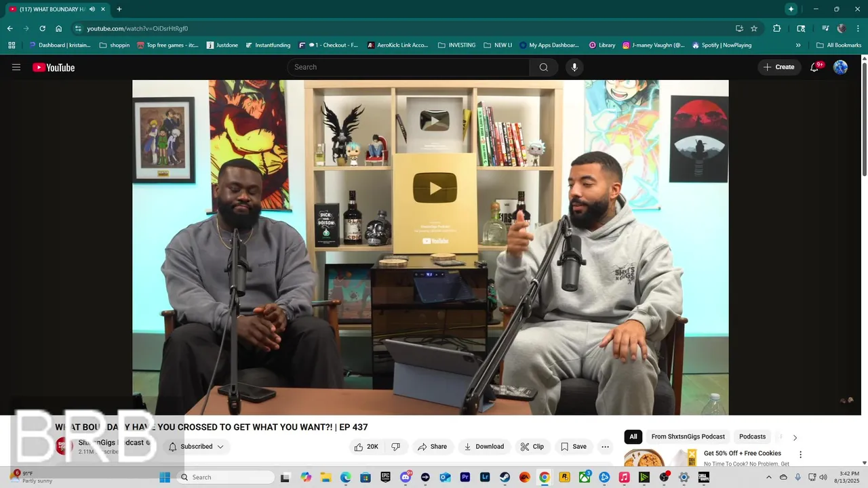Open new browser tab with plus
The image size is (868, 488).
(x=119, y=9)
